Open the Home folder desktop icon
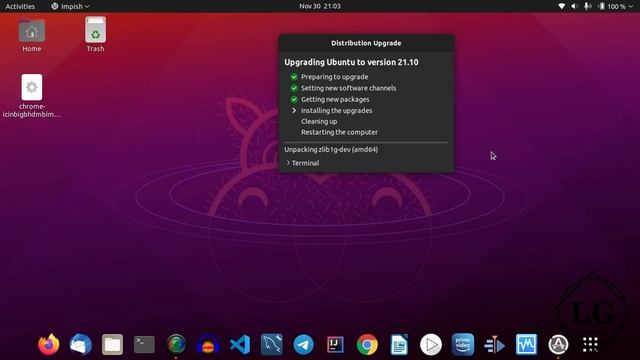Image resolution: width=640 pixels, height=360 pixels. (31, 35)
